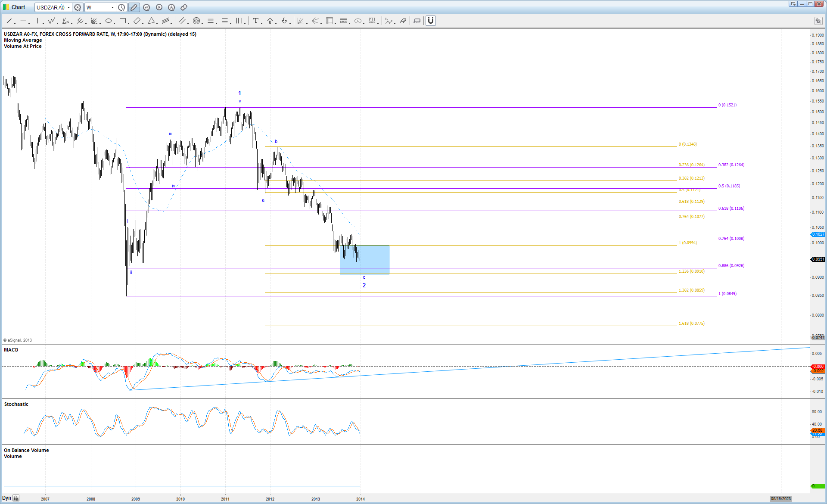The width and height of the screenshot is (827, 504).
Task: Click wave label 1 at the peak
Action: point(239,93)
